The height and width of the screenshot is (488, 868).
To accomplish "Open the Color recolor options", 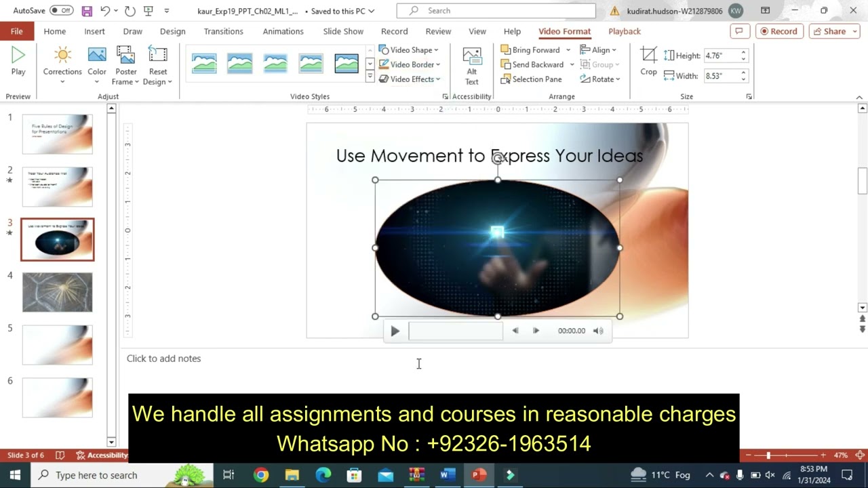I will pyautogui.click(x=97, y=65).
